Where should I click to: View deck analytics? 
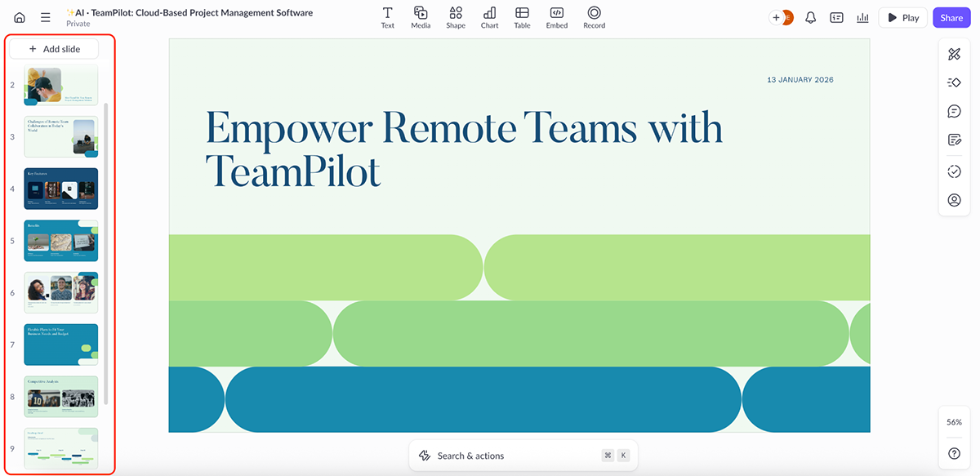pyautogui.click(x=862, y=16)
